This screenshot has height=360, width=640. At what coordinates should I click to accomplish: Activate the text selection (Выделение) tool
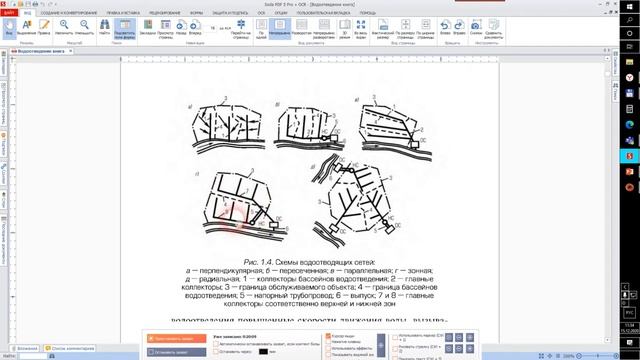coord(27,29)
